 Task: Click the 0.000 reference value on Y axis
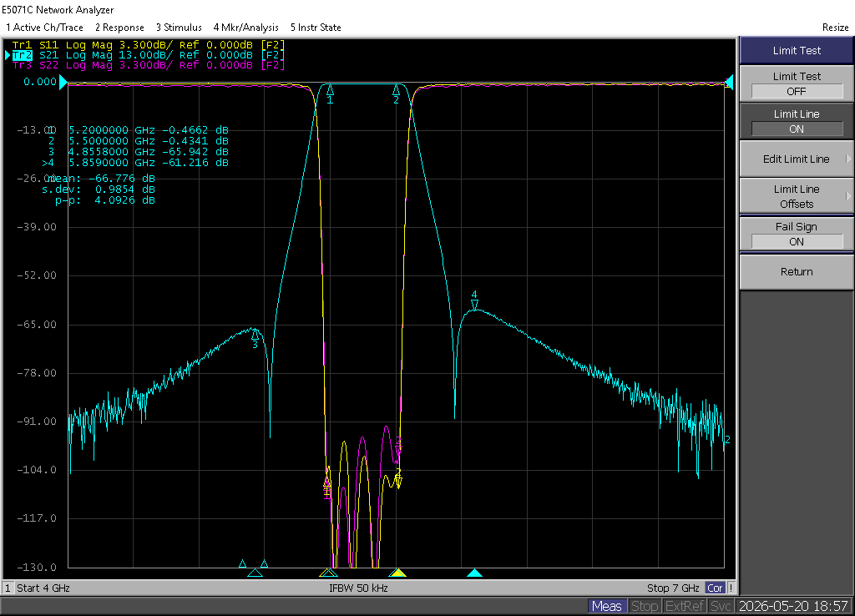coord(40,82)
